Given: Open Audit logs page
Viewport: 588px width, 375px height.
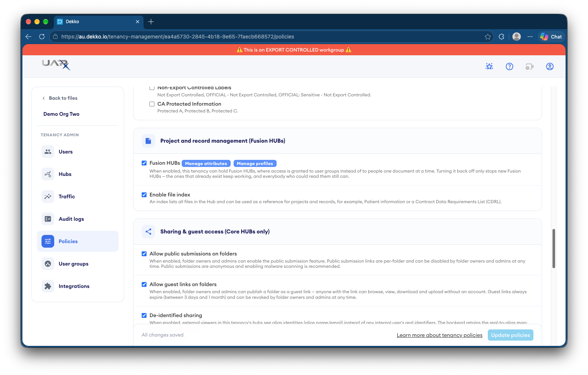Looking at the screenshot, I should (x=78, y=219).
